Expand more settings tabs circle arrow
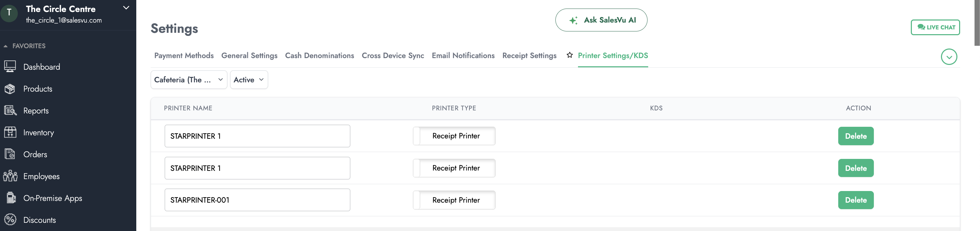Image resolution: width=980 pixels, height=231 pixels. coord(949,57)
